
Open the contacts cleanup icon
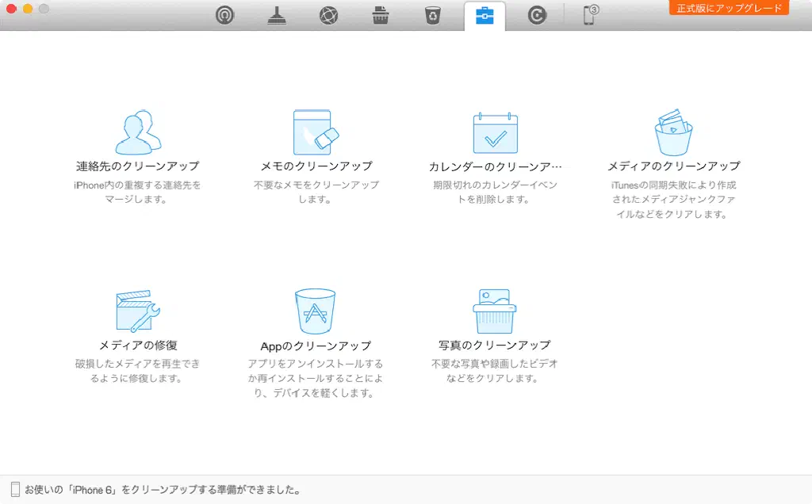137,132
